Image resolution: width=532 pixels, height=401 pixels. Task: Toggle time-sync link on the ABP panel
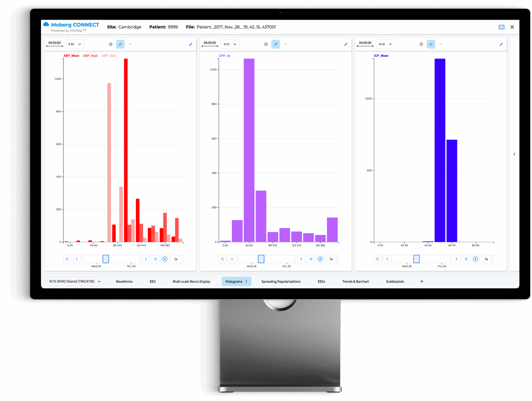tap(120, 44)
